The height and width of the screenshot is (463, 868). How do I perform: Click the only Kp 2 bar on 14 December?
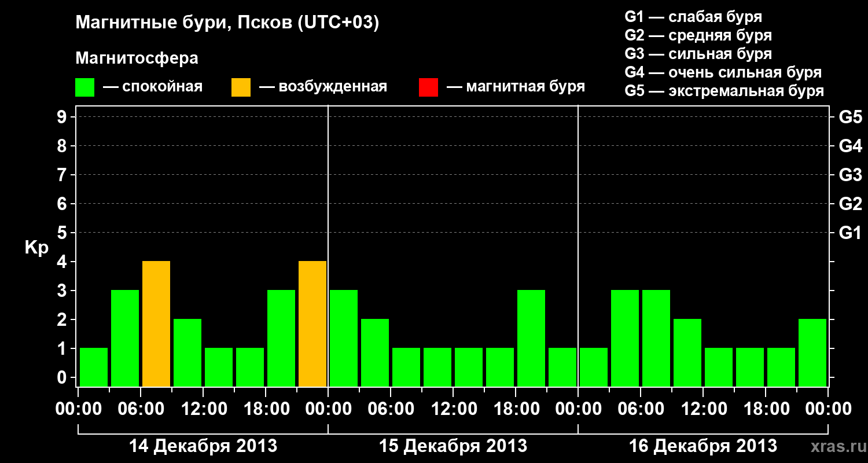point(187,353)
